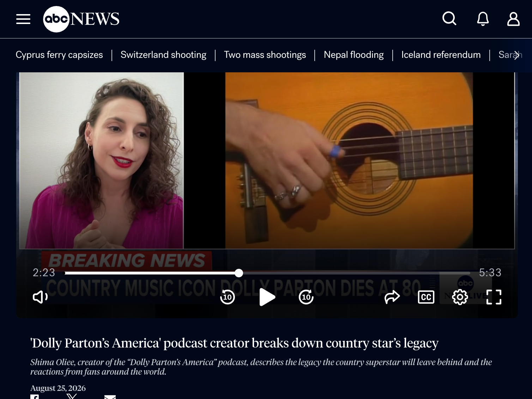Open 'Switzerland shooting' topic
Viewport: 532px width, 399px height.
(x=163, y=55)
